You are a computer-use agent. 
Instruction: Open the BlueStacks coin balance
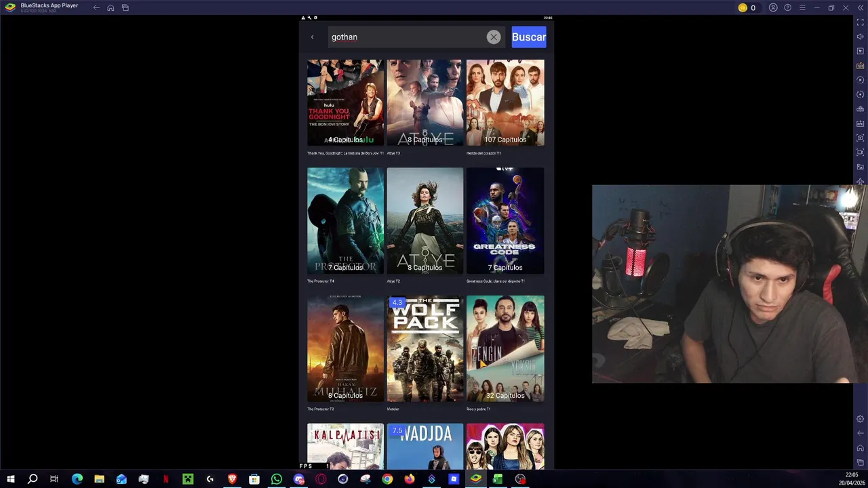(x=747, y=7)
